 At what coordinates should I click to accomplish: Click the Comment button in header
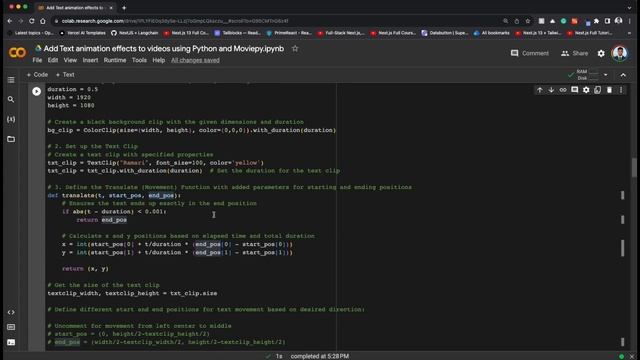click(x=530, y=53)
